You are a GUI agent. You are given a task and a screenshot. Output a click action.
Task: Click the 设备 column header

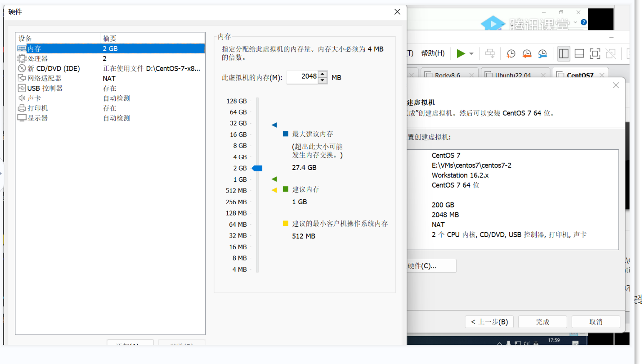tap(58, 38)
